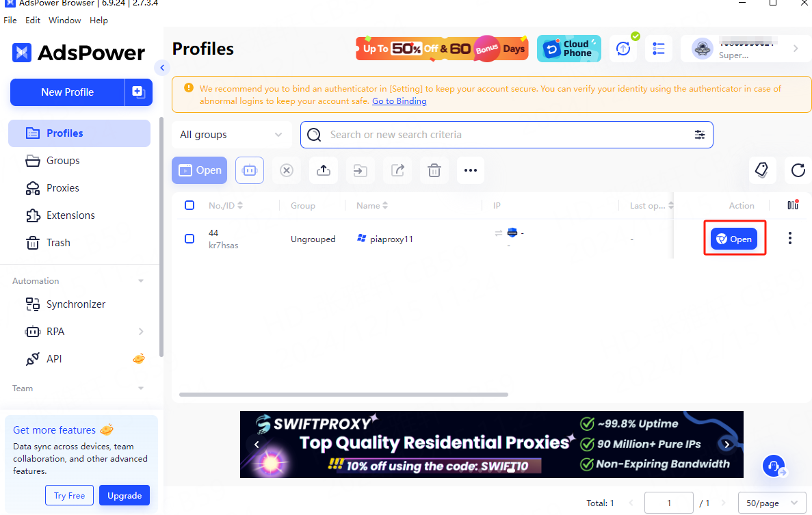Open the 50/page pagination dropdown

[772, 503]
